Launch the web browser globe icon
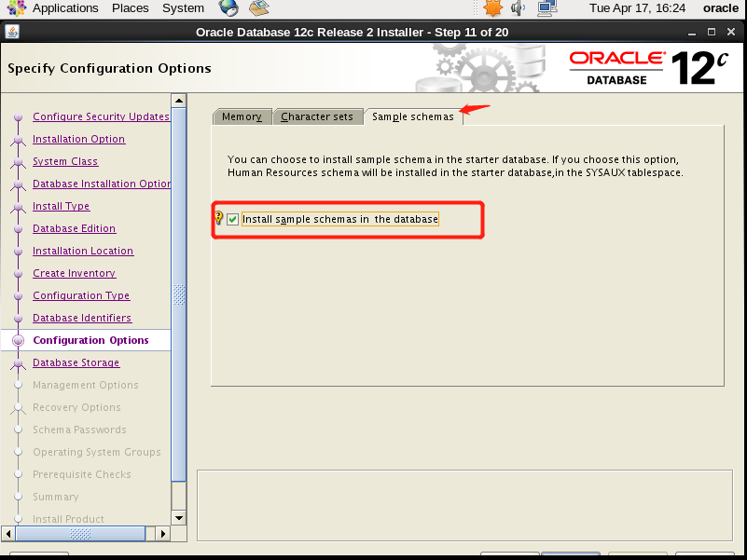747x560 pixels. tap(228, 8)
